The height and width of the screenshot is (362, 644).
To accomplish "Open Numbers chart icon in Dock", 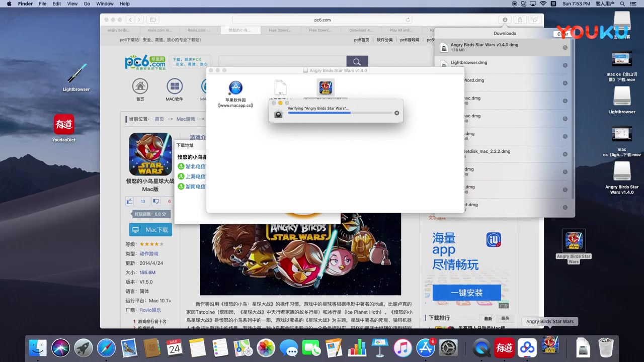I will 357,348.
